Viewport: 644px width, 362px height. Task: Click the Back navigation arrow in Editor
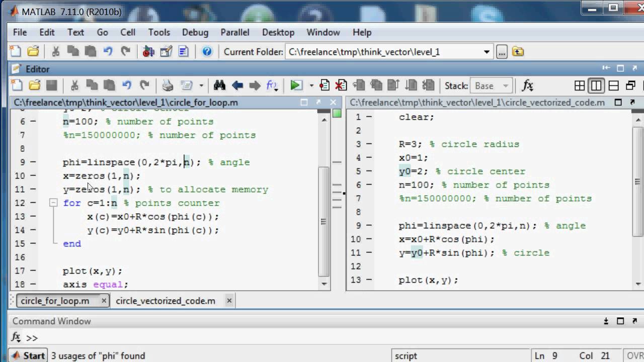point(237,85)
